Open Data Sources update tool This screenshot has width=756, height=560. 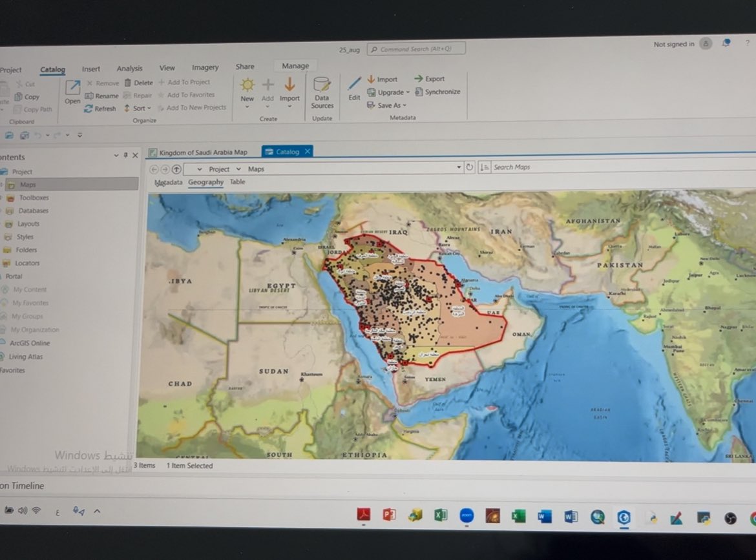tap(322, 93)
